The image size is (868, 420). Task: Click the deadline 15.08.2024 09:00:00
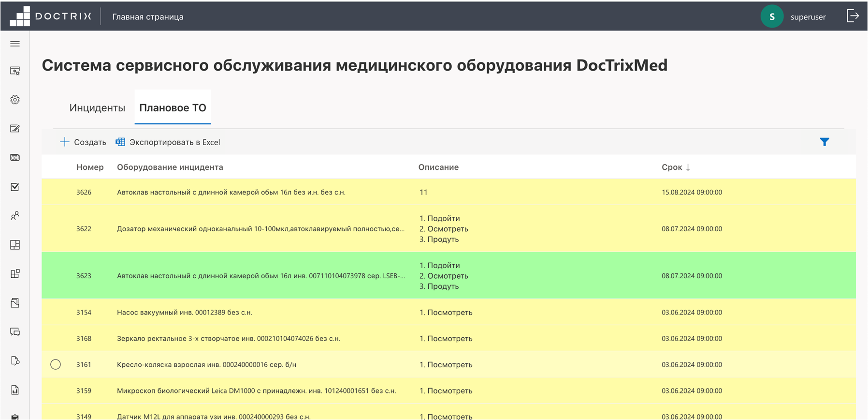point(692,192)
